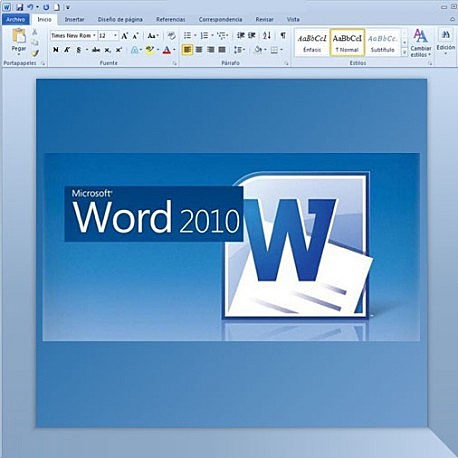Toggle italic (K) formatting
This screenshot has height=458, width=458.
click(x=67, y=50)
